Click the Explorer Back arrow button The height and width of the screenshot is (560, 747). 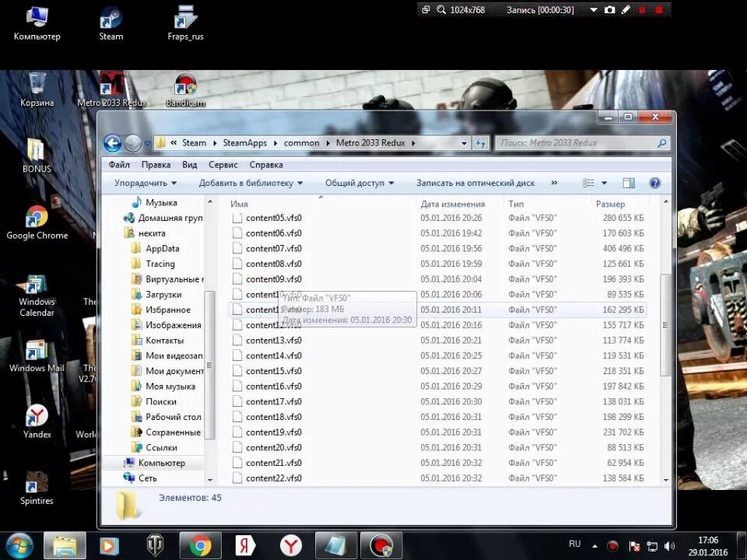click(113, 143)
